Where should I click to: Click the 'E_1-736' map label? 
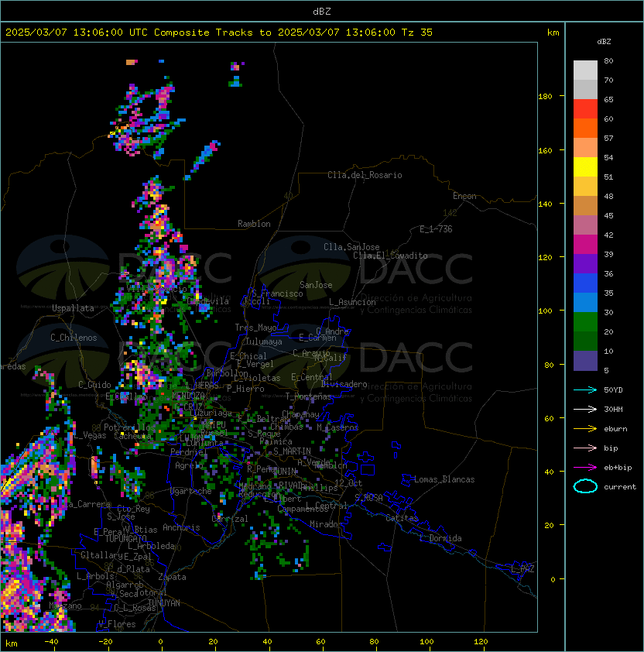436,229
